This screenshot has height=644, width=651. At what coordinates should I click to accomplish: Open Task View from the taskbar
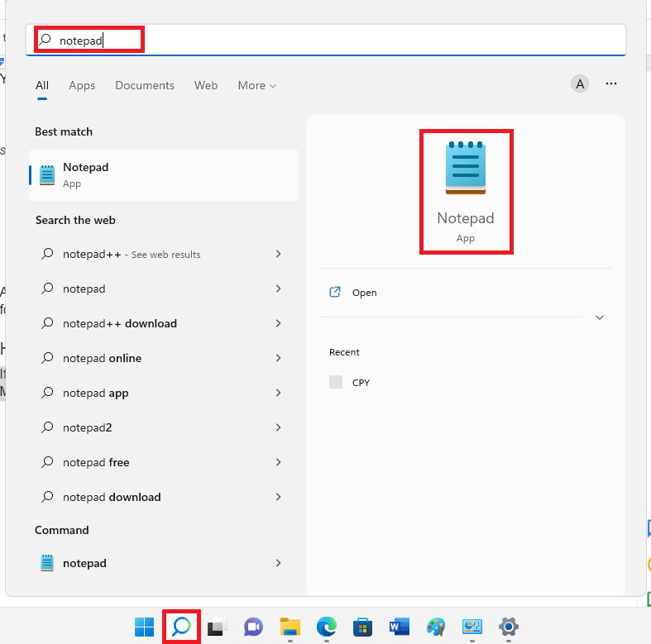218,627
